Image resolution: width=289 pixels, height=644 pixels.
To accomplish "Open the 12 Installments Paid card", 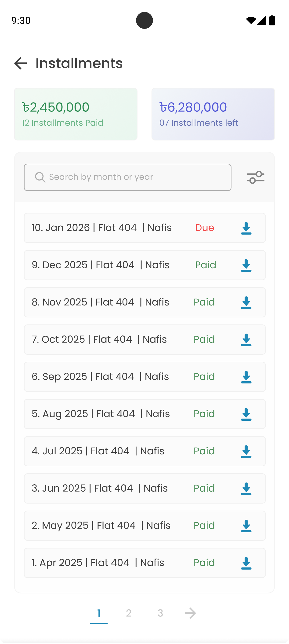I will point(76,114).
